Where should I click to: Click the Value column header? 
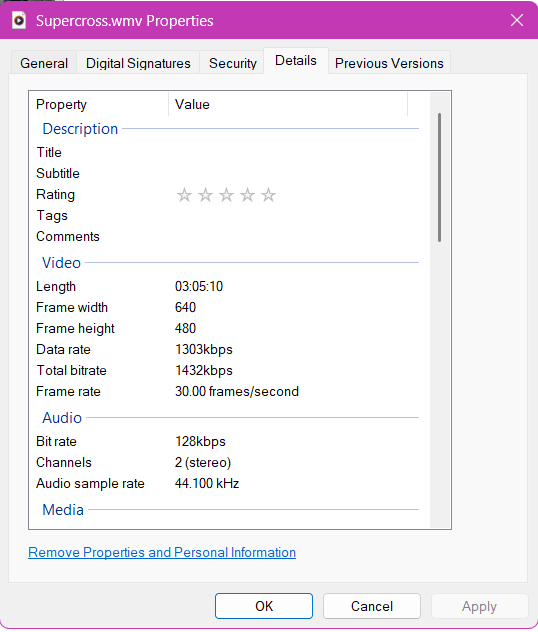tap(288, 104)
